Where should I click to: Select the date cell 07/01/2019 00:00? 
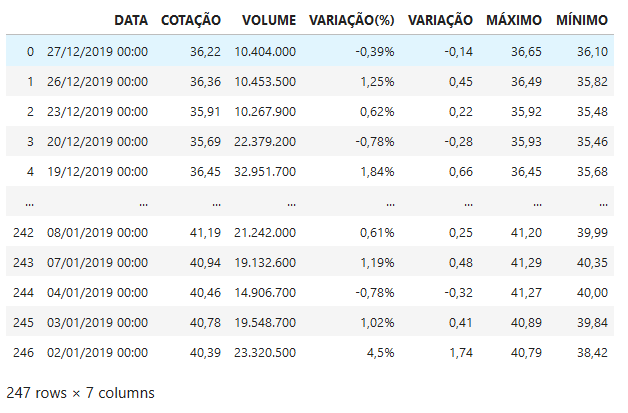tap(98, 262)
